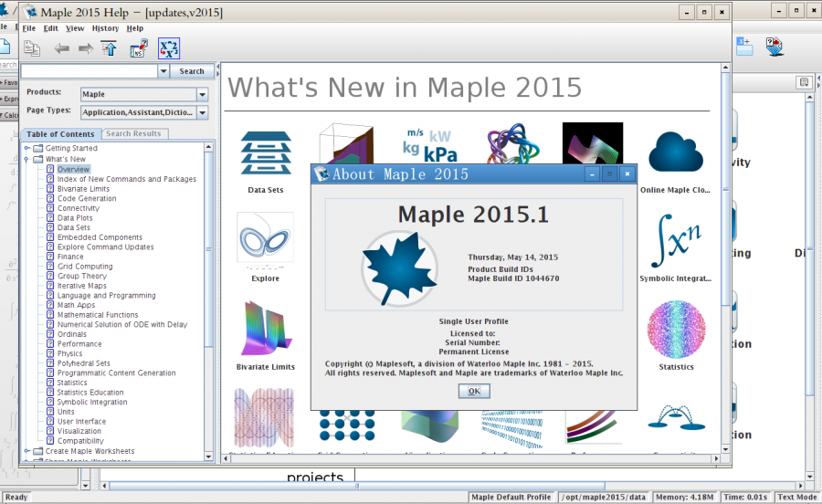Click the Overview page icon in tree

[x=50, y=169]
